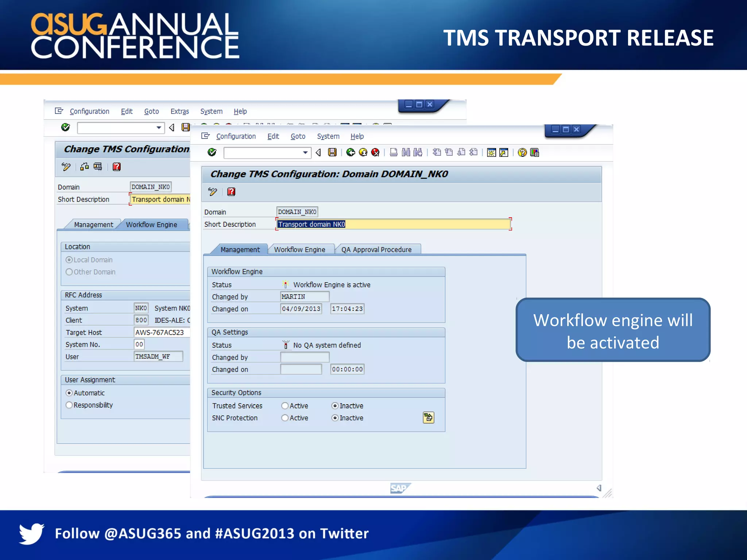747x560 pixels.
Task: Click the QA Settings Changed by field
Action: (x=305, y=357)
